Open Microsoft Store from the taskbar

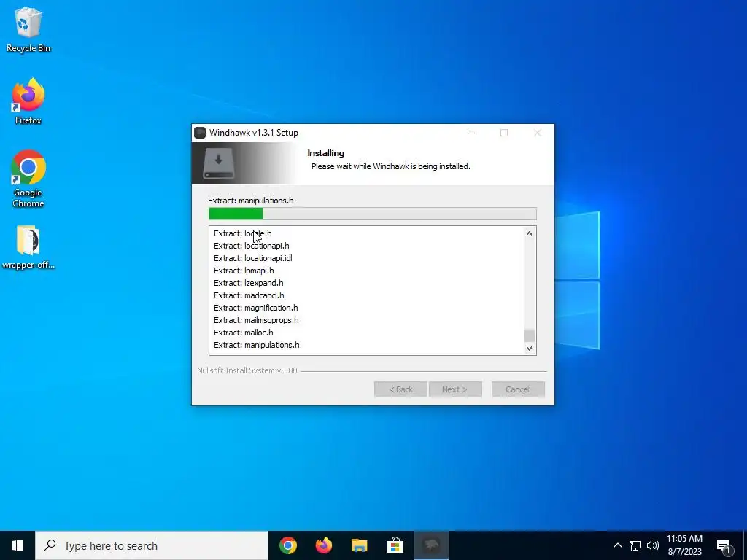tap(395, 545)
